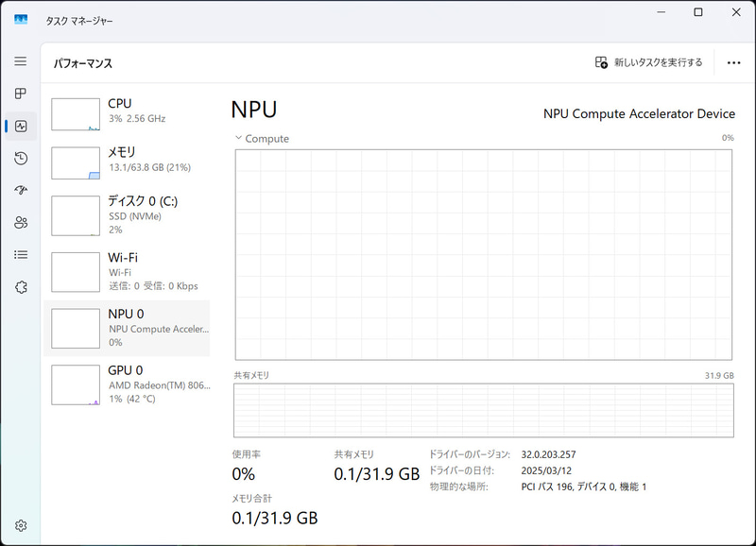Select the Performance icon in the sidebar

[20, 126]
